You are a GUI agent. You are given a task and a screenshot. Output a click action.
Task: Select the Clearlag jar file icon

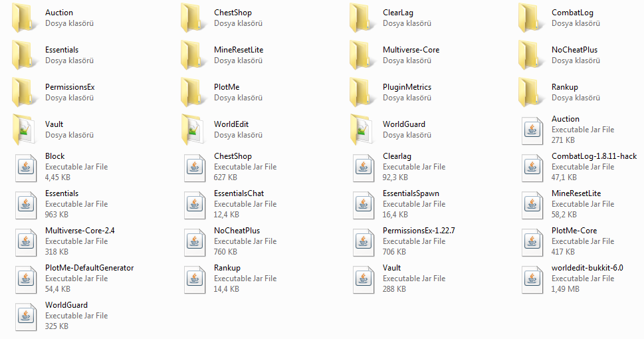(364, 168)
